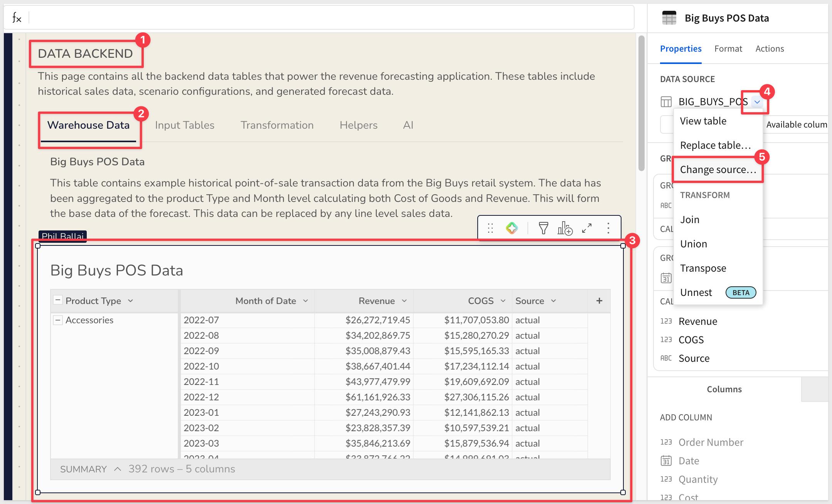
Task: Click the add chart icon
Action: point(565,228)
